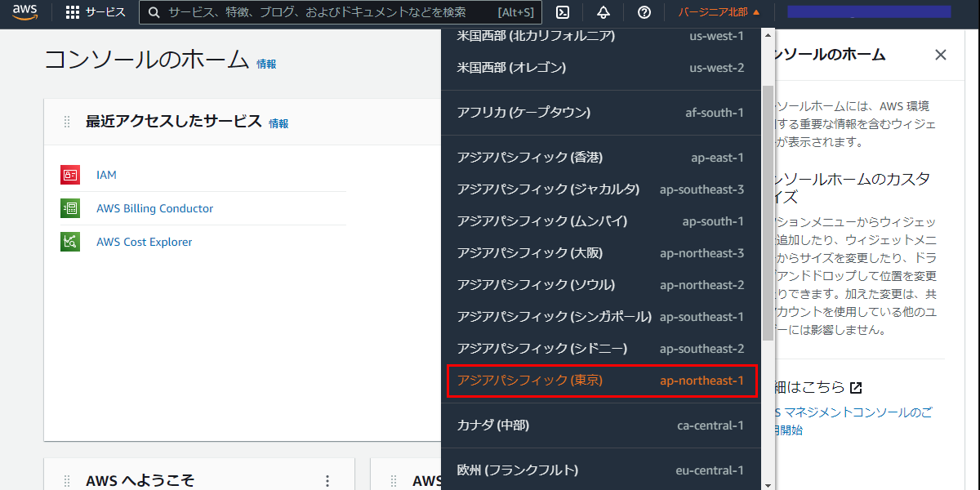980x490 pixels.
Task: Choose 欧州 (フランクフルト) eu-central-1
Action: [600, 470]
